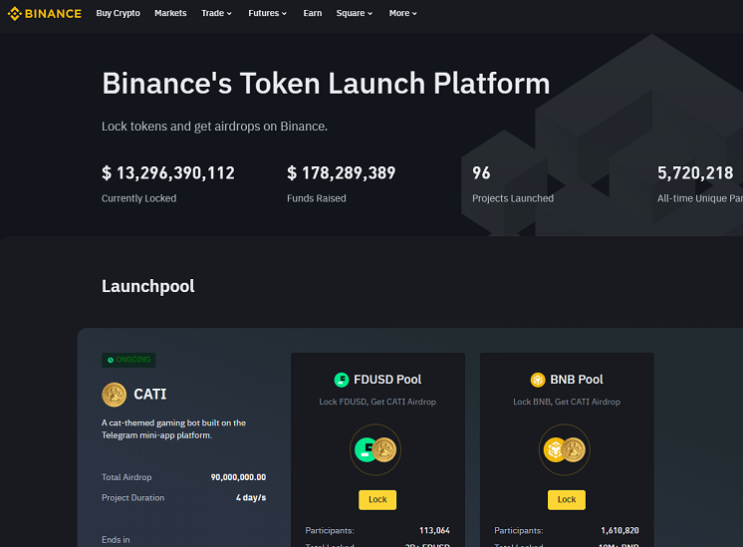Open the Buy Crypto menu item
The width and height of the screenshot is (743, 547).
pos(118,13)
